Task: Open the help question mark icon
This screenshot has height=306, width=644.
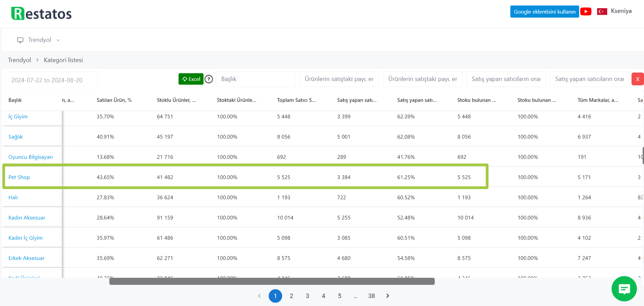Action: (209, 79)
